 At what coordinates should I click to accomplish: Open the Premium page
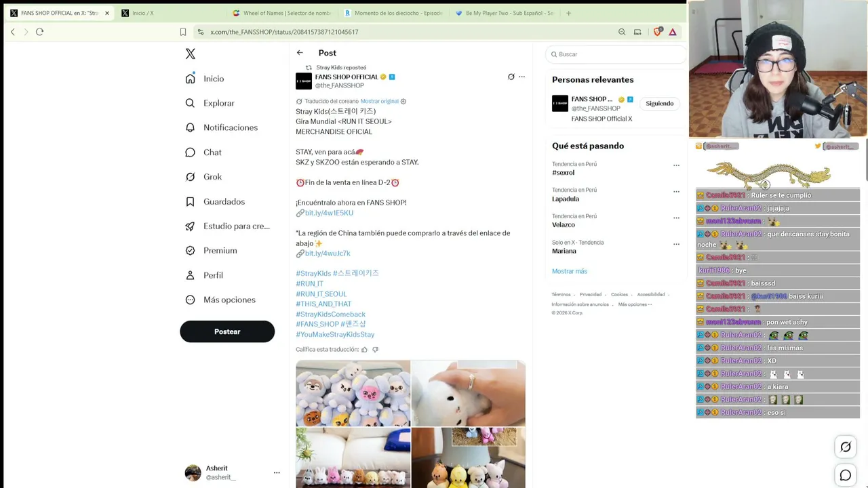(x=211, y=251)
